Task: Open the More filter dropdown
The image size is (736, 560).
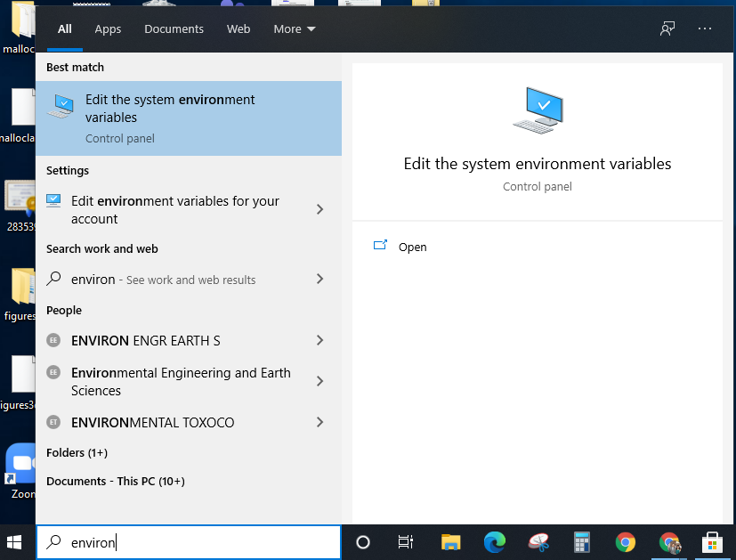Action: coord(294,28)
